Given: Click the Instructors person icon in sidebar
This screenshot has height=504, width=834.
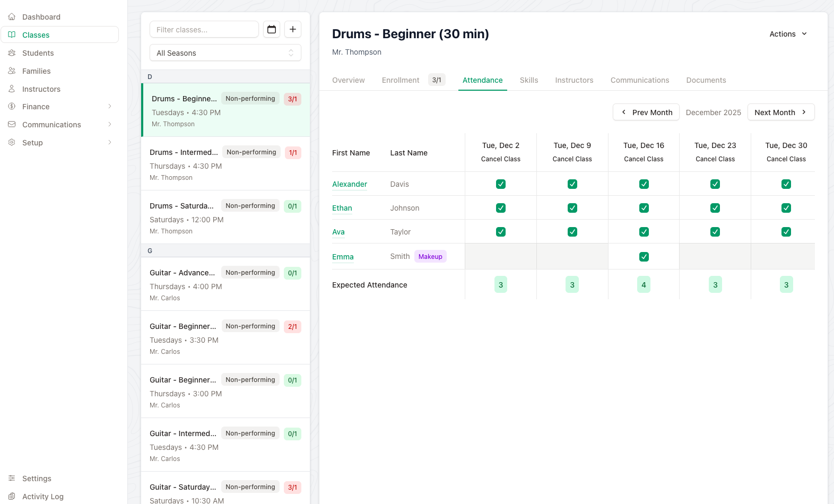Looking at the screenshot, I should (x=12, y=89).
